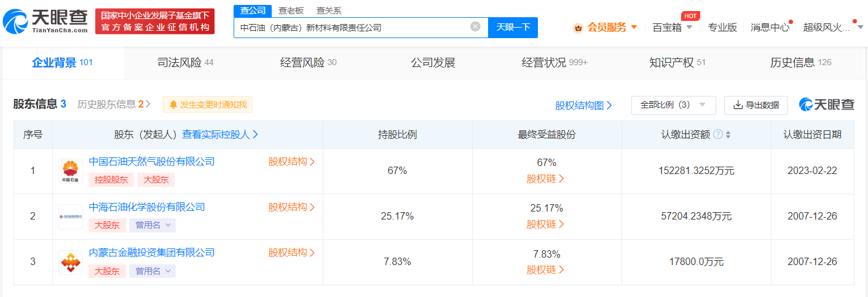The image size is (868, 297).
Task: Click the 控股股东 tag
Action: coord(111,180)
